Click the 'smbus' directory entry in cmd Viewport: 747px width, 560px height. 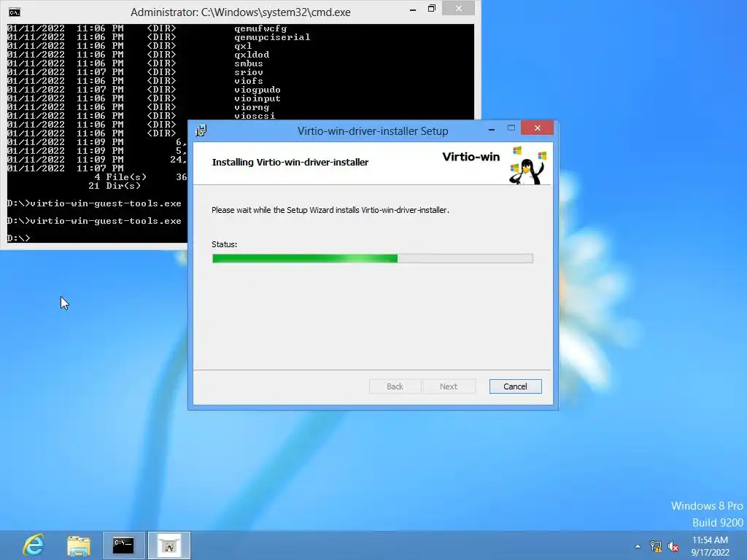[x=248, y=63]
